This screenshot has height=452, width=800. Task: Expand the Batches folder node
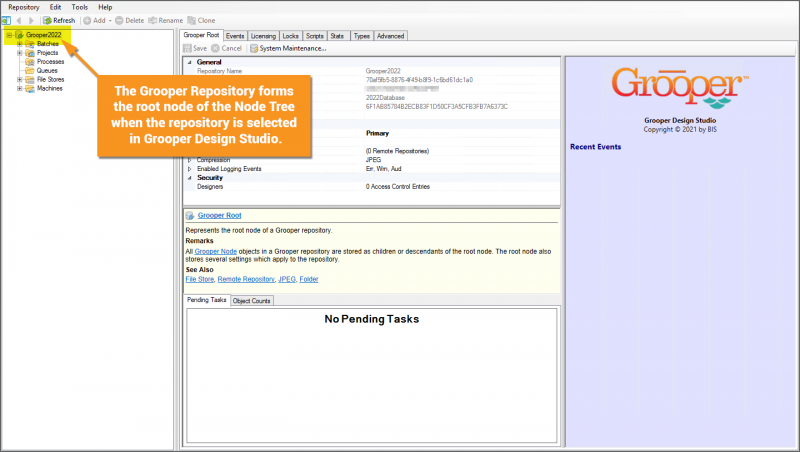click(x=19, y=44)
